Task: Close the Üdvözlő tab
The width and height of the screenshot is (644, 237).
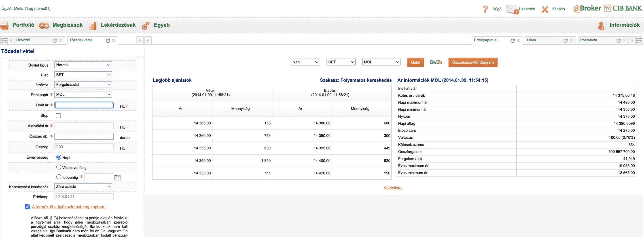Action: 61,40
